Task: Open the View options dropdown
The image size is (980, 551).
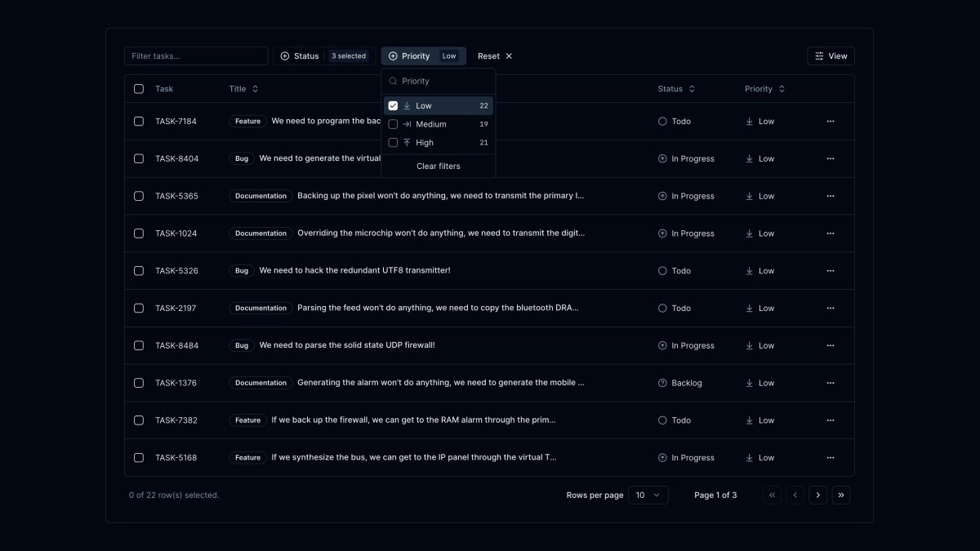Action: [831, 56]
